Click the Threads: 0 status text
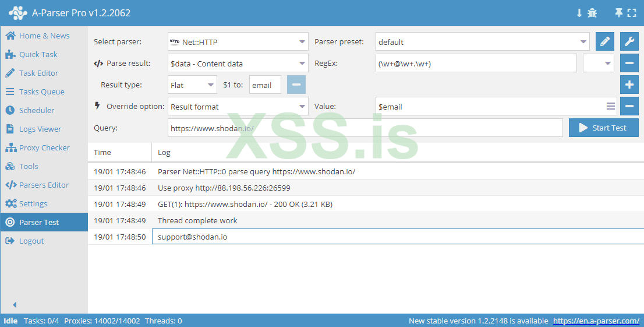 (164, 321)
